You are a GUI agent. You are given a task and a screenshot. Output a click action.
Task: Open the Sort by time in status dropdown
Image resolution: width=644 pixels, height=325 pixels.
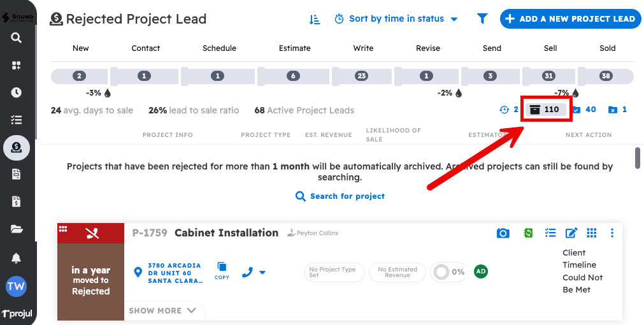tap(396, 19)
